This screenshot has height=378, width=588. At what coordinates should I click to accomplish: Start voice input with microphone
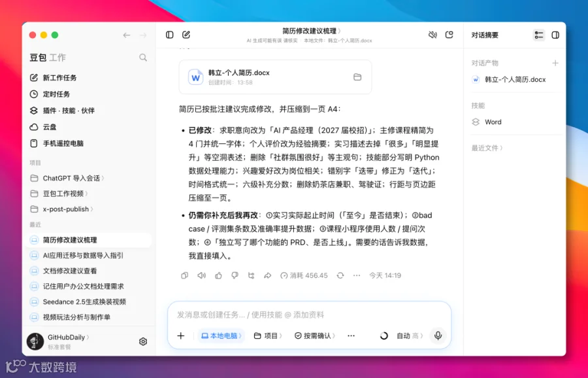[x=438, y=335]
